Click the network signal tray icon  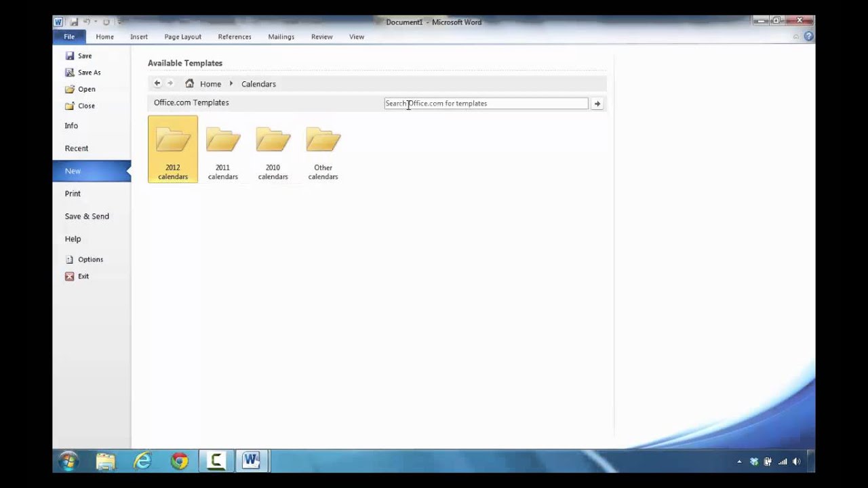pos(783,462)
